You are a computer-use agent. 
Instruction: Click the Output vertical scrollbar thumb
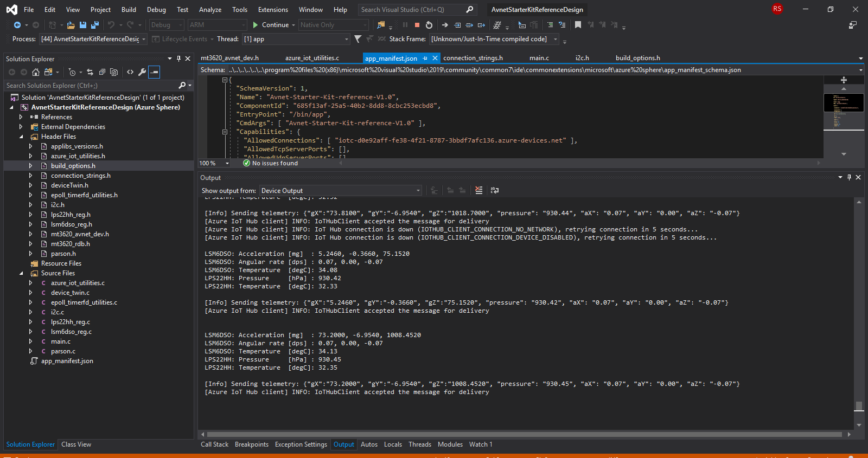[858, 406]
